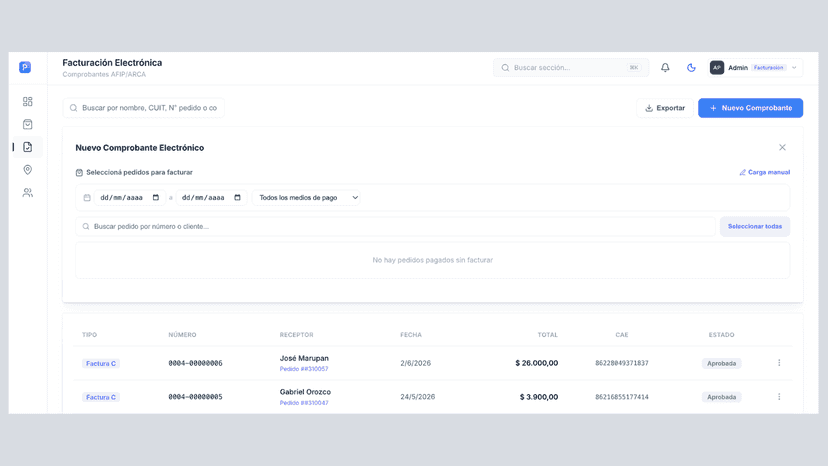The height and width of the screenshot is (466, 828).
Task: Click the CAE column header
Action: point(622,335)
